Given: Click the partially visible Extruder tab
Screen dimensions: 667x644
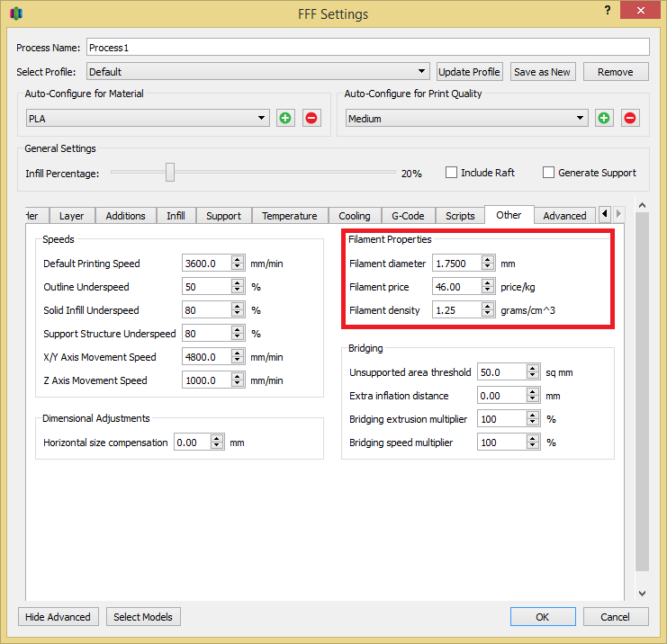Looking at the screenshot, I should pyautogui.click(x=37, y=216).
